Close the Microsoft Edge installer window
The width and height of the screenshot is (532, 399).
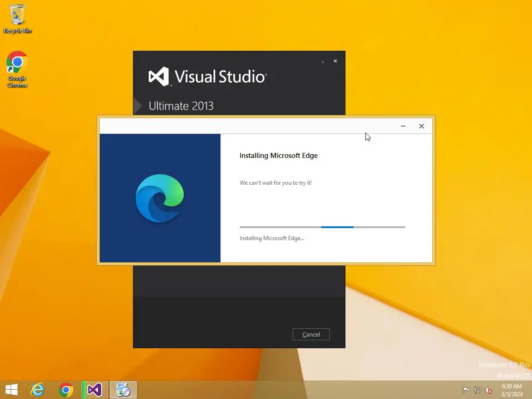pos(421,126)
